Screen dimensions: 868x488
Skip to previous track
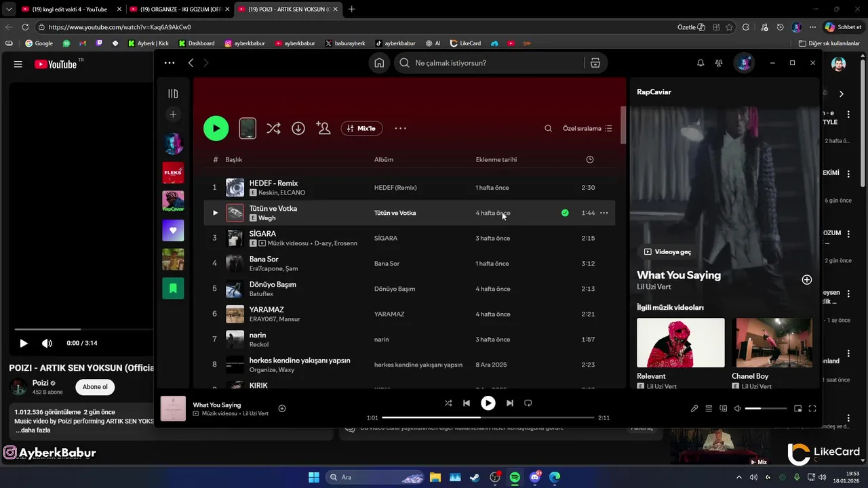coord(467,403)
